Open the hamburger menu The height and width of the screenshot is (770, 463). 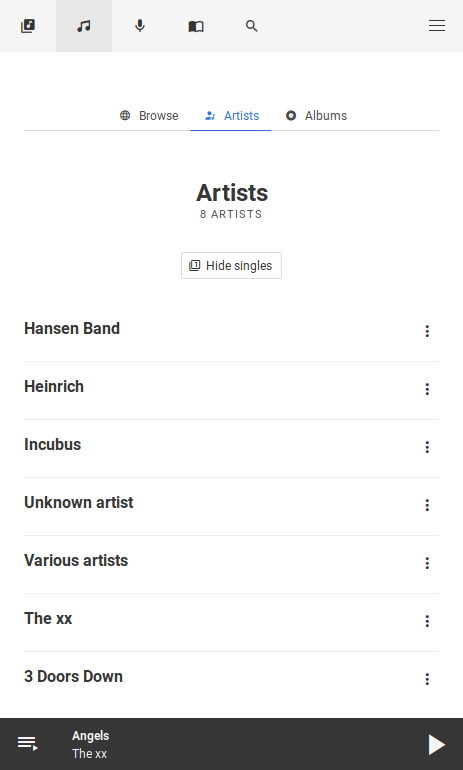(437, 26)
